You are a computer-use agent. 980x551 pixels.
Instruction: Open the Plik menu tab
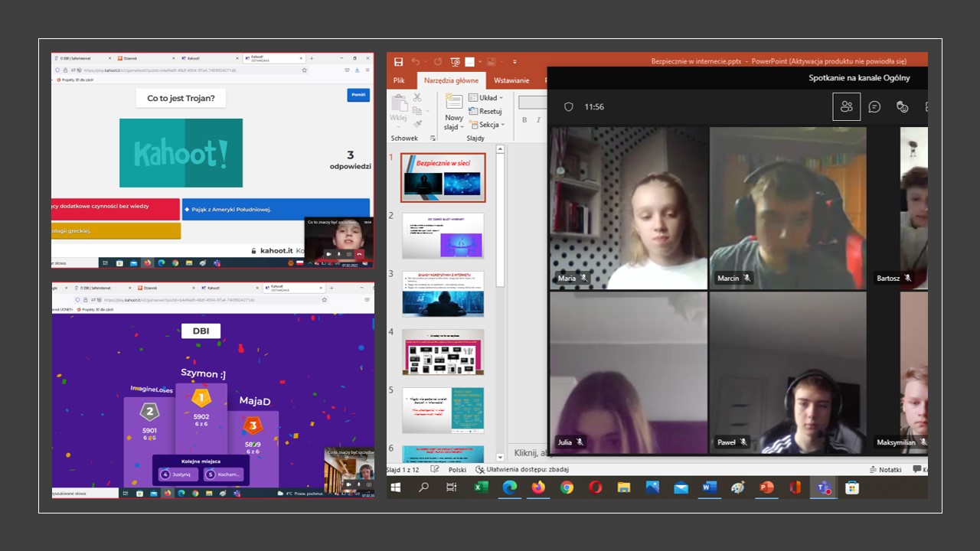[399, 80]
